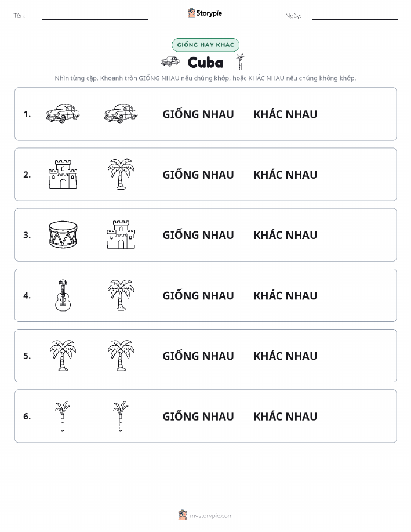Click the guitar icon in row 4
This screenshot has height=532, width=411.
pos(63,295)
